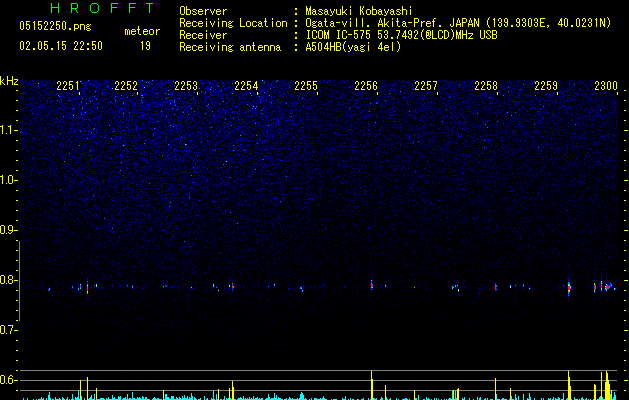This screenshot has width=629, height=400.
Task: Click the 2258 time marker
Action: click(x=486, y=86)
